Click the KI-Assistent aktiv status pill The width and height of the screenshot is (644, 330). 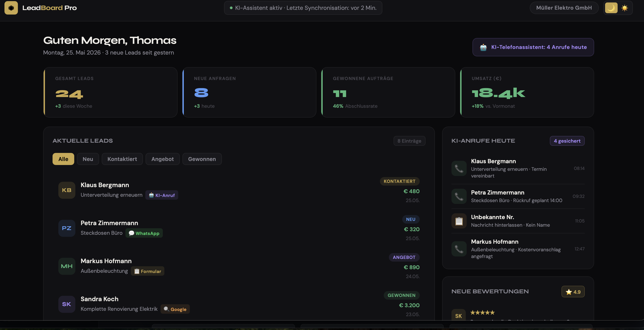[303, 8]
